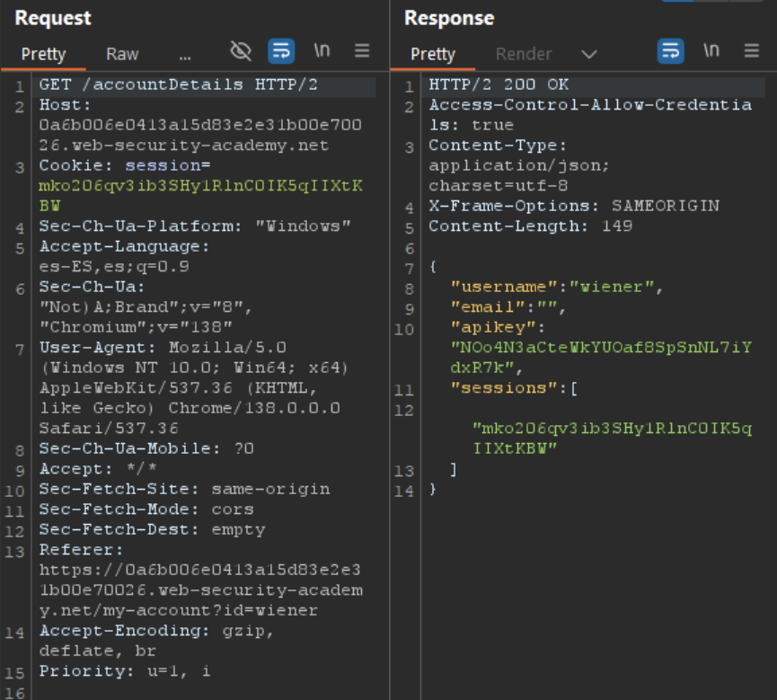This screenshot has height=700, width=777.
Task: Switch to the Raw tab in Request
Action: (x=122, y=54)
